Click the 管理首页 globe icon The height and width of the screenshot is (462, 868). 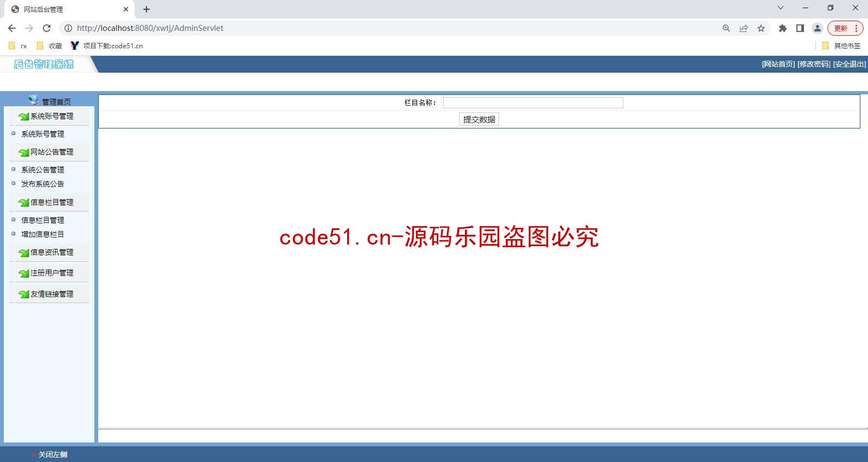34,100
